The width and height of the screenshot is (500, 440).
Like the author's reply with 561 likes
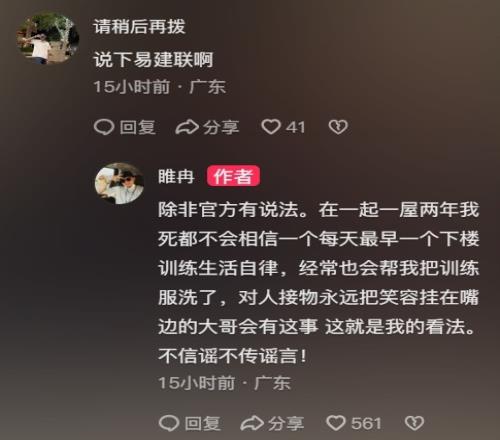(x=335, y=423)
